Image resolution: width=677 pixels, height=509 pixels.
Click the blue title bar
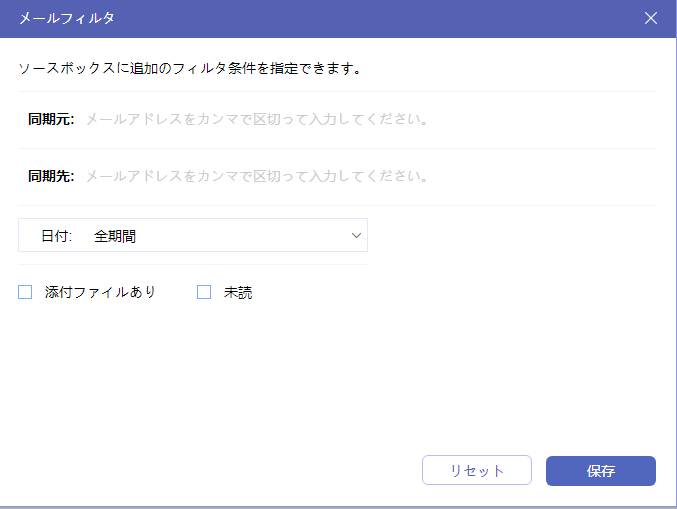(350, 18)
